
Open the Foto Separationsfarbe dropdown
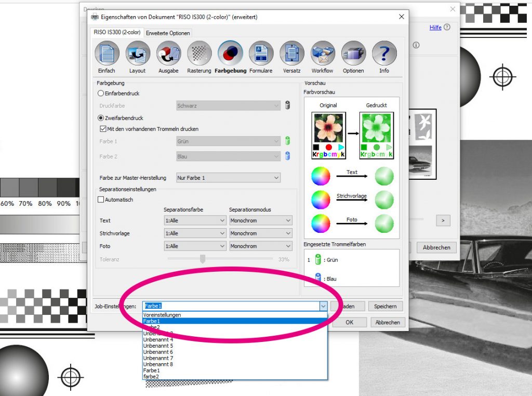pos(195,246)
